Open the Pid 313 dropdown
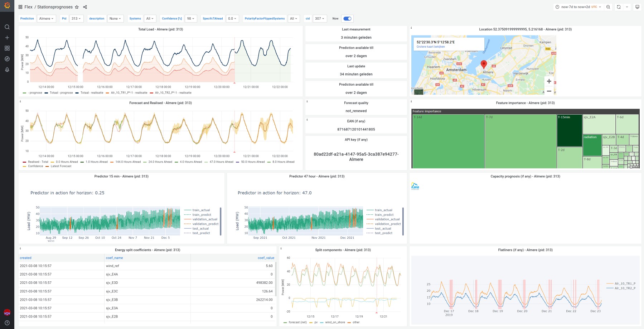The image size is (644, 329). coord(76,19)
